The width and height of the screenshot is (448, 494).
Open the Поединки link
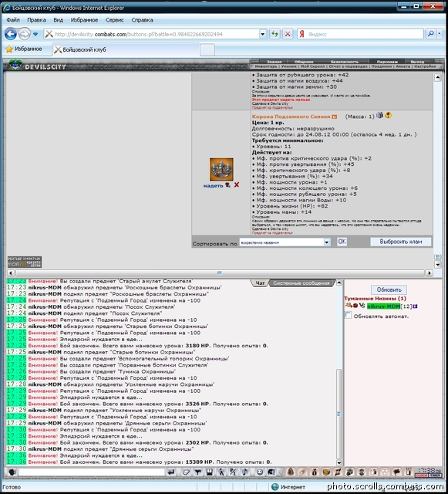(x=381, y=66)
